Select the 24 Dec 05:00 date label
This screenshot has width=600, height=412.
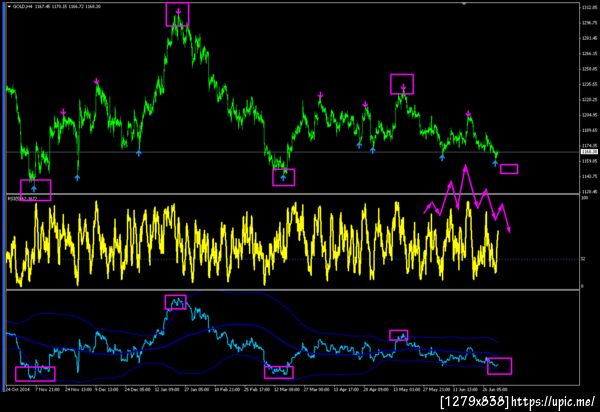click(137, 389)
